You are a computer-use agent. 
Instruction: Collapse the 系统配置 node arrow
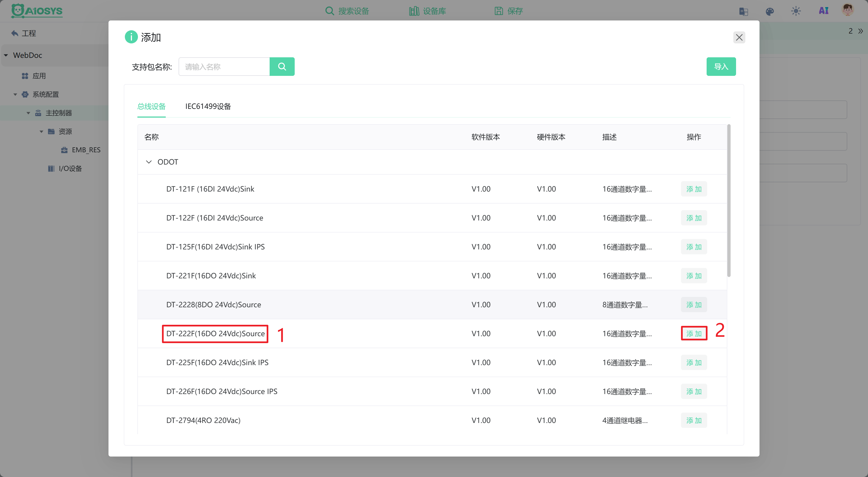(x=15, y=94)
